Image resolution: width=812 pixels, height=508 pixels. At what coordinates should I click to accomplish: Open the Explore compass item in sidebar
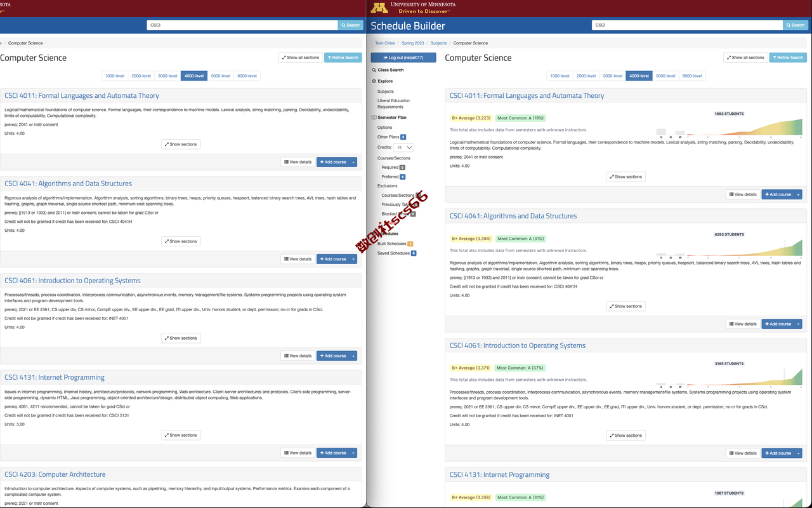[383, 81]
